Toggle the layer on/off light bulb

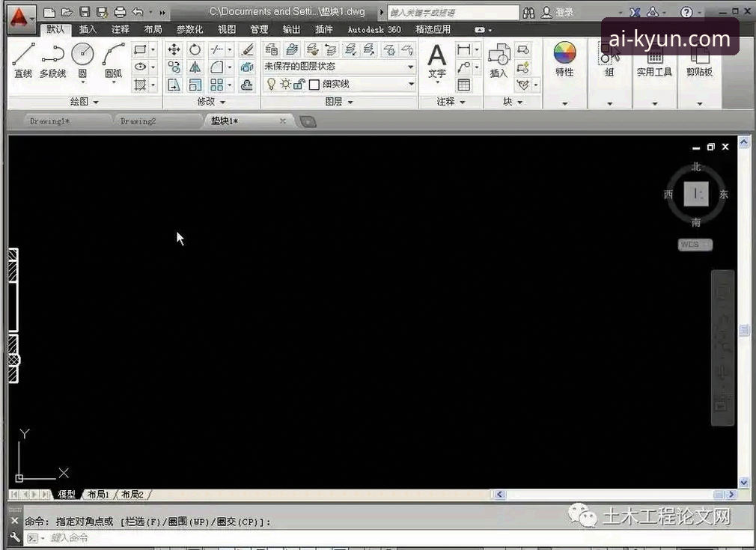click(x=272, y=85)
